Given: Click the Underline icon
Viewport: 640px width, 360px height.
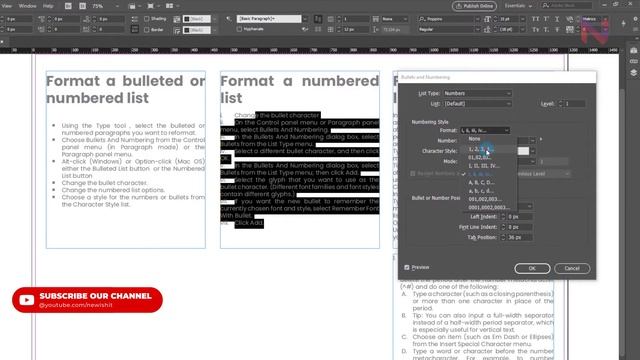Looking at the screenshot, I should pyautogui.click(x=557, y=19).
